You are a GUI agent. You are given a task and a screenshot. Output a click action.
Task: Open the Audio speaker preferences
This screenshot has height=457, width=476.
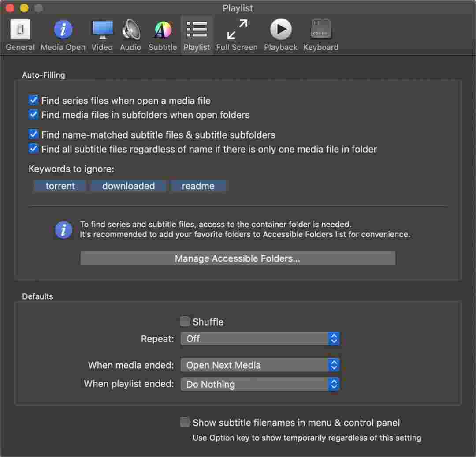pyautogui.click(x=130, y=35)
